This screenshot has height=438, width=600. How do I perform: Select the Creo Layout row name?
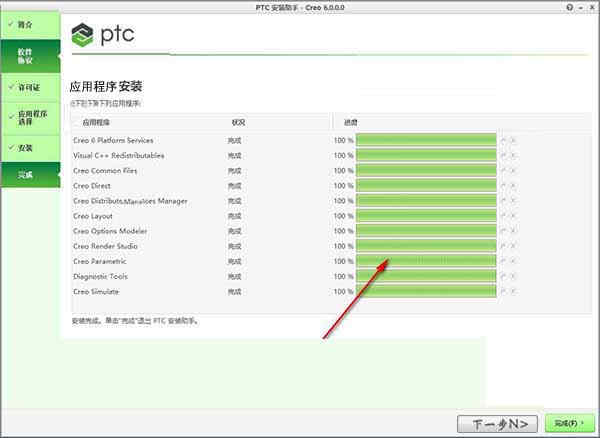click(x=93, y=216)
